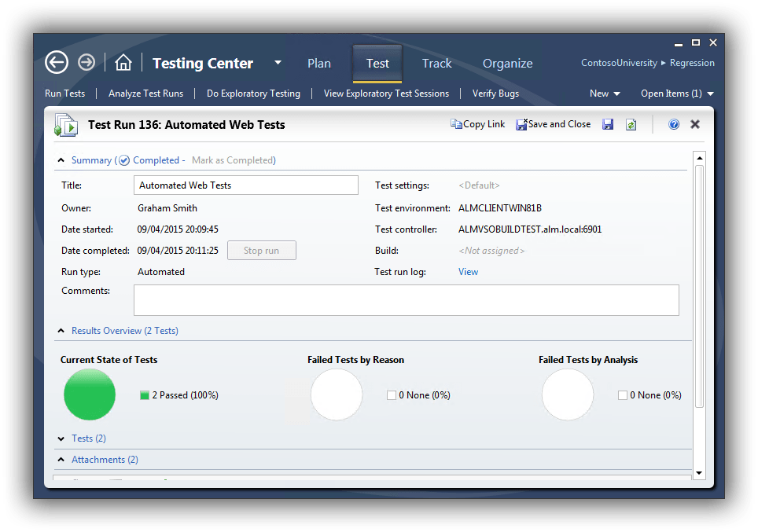
Task: Click the ContosoUniversity project link
Action: [619, 63]
